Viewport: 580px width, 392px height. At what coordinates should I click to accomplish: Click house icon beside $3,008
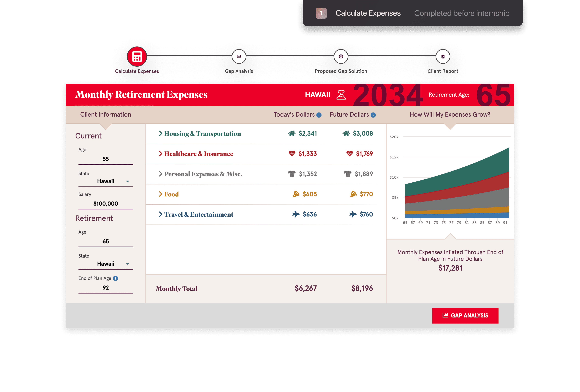click(346, 134)
